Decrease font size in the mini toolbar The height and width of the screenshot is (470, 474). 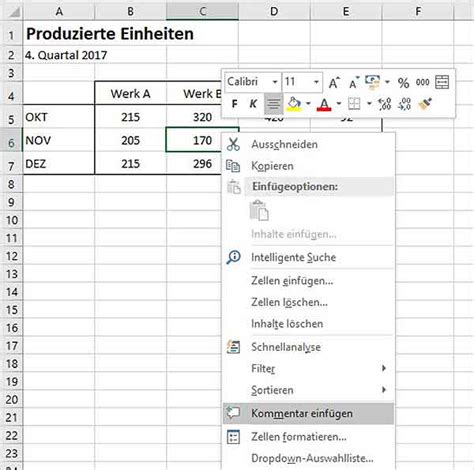click(353, 82)
